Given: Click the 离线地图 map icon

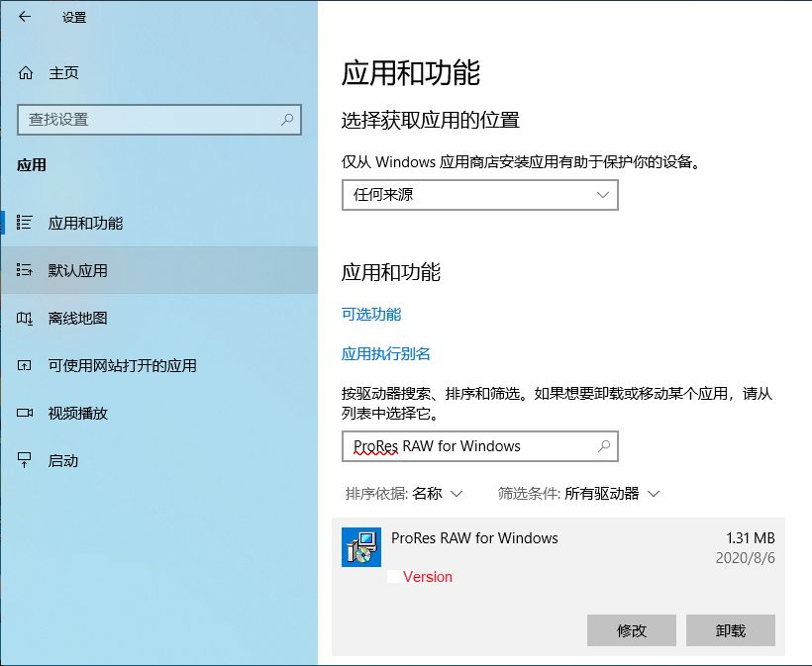Looking at the screenshot, I should pos(25,318).
